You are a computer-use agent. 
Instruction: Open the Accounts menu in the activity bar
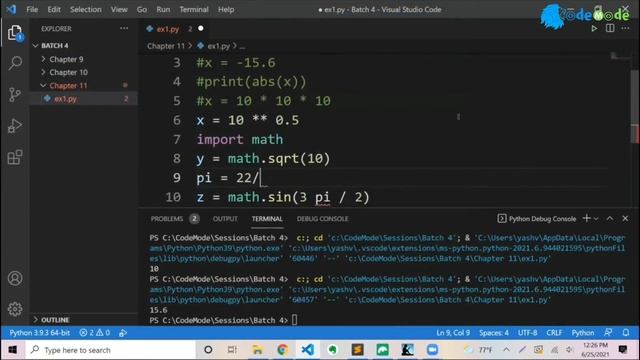[x=15, y=278]
